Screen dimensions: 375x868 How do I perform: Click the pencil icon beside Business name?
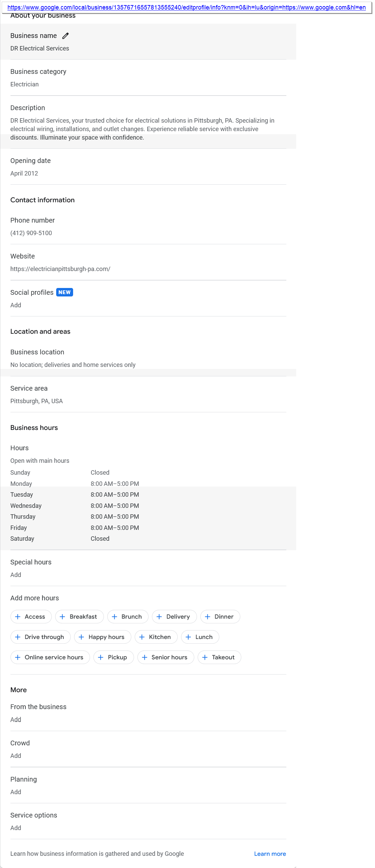pos(66,36)
